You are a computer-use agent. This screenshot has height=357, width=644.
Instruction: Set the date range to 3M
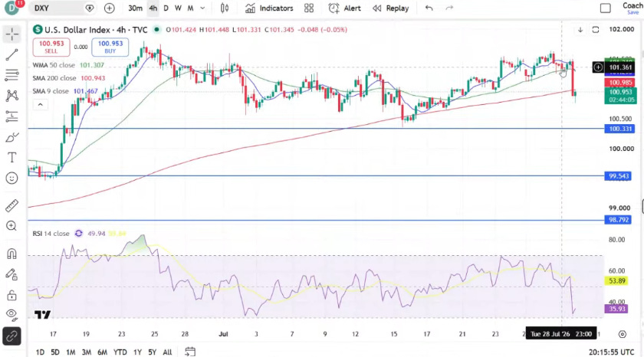pos(86,352)
